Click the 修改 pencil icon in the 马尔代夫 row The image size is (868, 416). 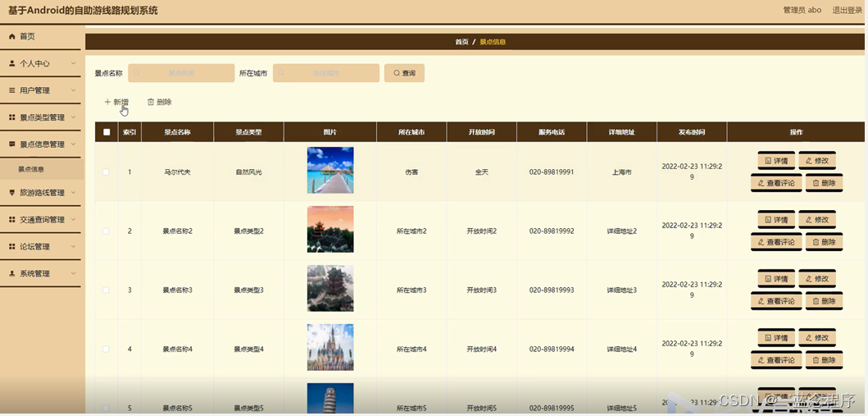[809, 161]
